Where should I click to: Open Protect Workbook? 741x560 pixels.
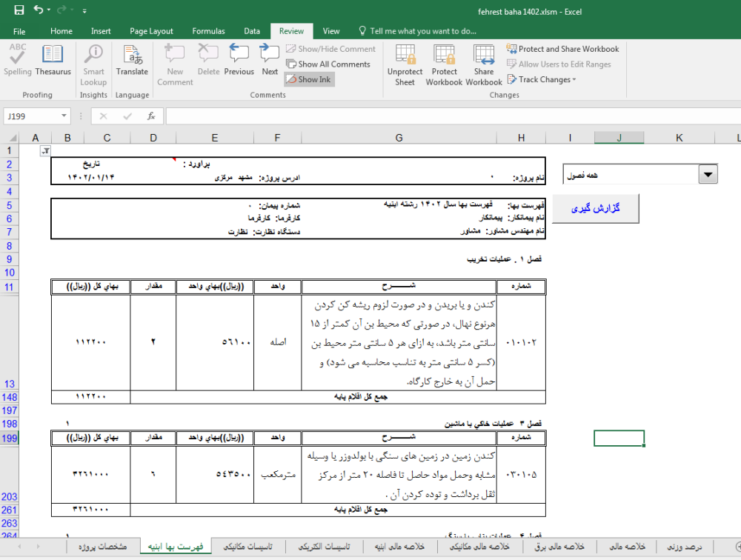(443, 63)
